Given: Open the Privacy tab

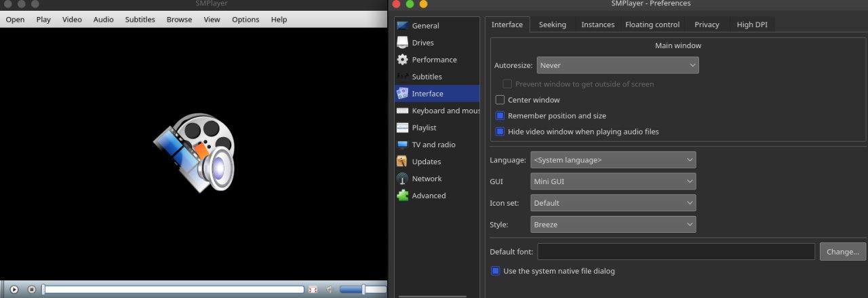Looking at the screenshot, I should pyautogui.click(x=707, y=24).
